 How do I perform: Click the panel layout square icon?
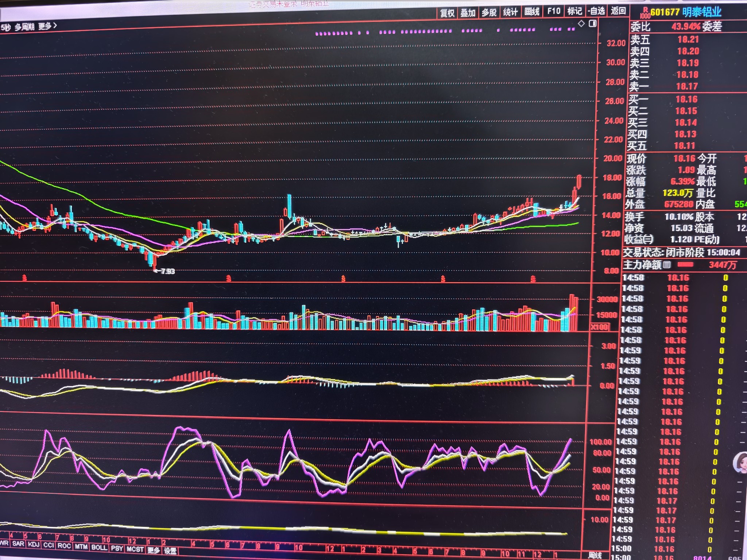[593, 24]
